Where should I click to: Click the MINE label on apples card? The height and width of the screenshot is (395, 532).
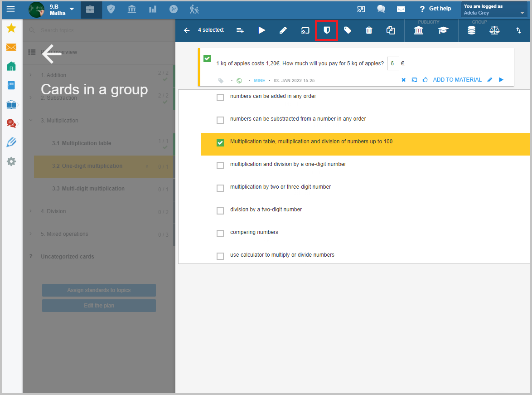coord(260,81)
